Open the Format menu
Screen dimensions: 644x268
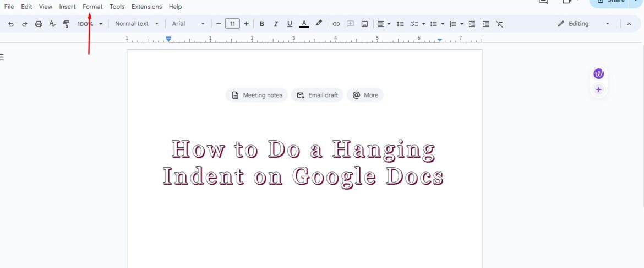[x=93, y=7]
